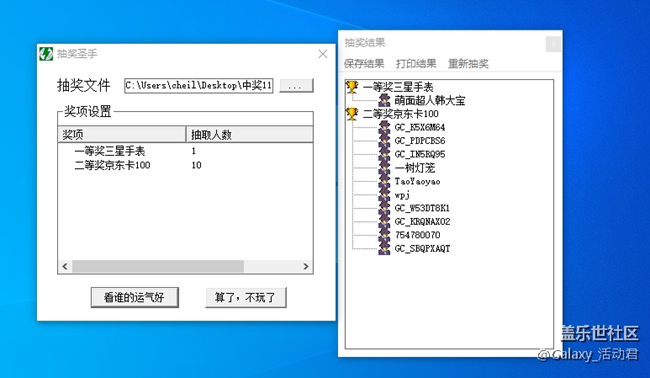The image size is (650, 378).
Task: Click the 抽奖文件 path input field
Action: point(199,85)
